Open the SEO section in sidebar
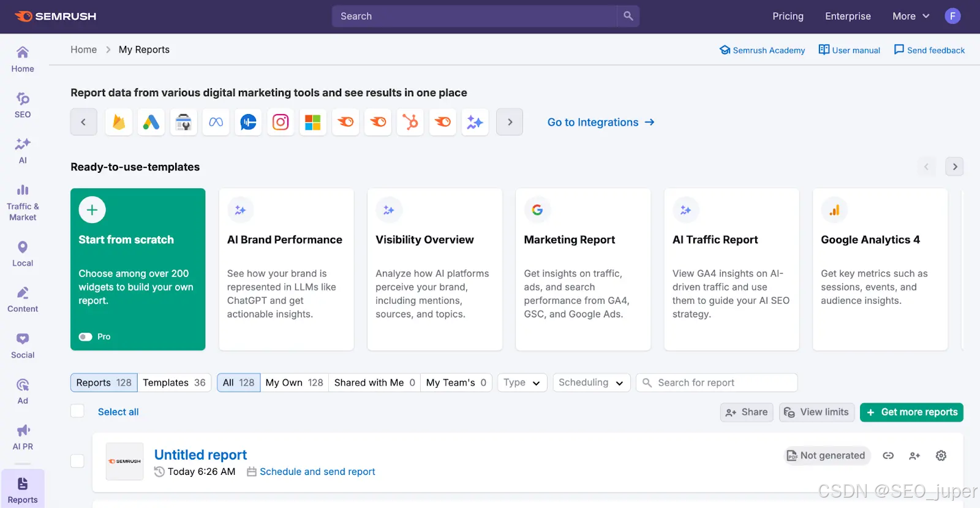 click(23, 105)
